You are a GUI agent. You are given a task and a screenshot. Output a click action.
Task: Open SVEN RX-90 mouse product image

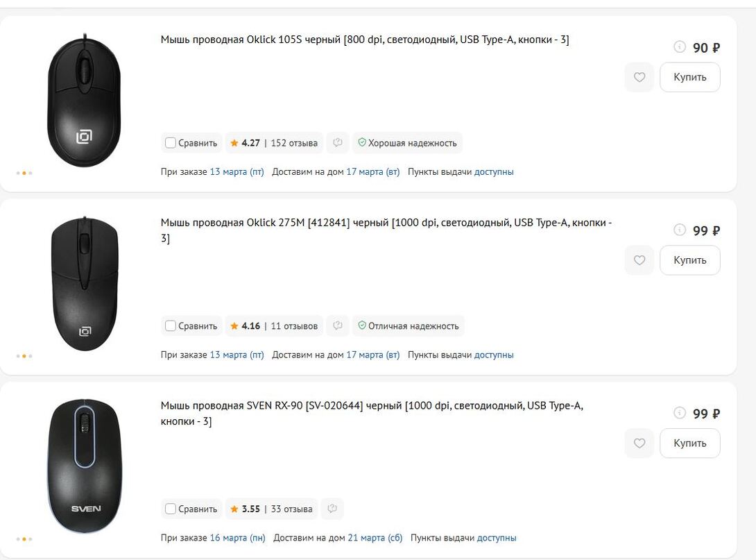pyautogui.click(x=85, y=466)
